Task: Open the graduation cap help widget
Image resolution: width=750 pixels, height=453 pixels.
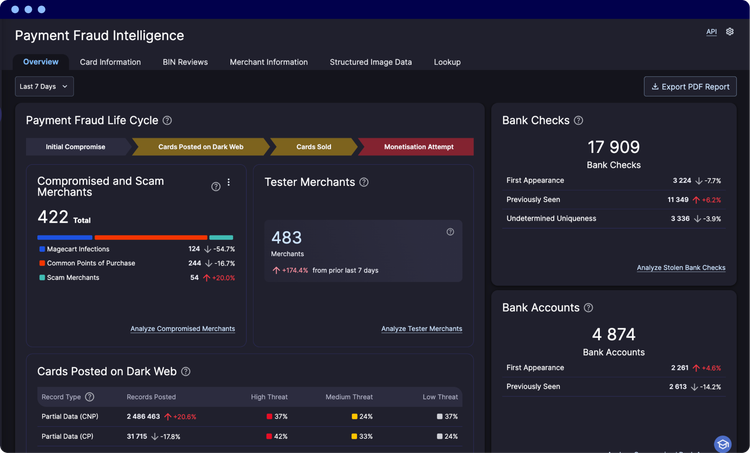Action: (x=723, y=443)
